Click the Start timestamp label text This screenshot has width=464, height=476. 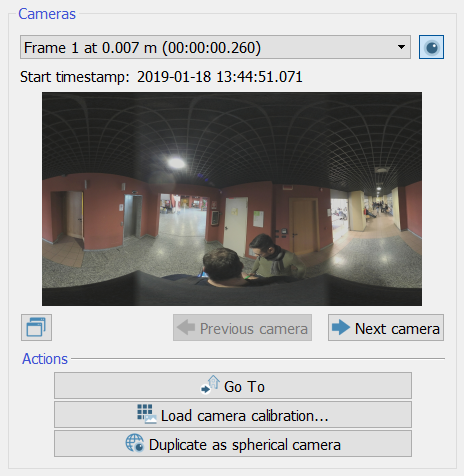click(75, 77)
